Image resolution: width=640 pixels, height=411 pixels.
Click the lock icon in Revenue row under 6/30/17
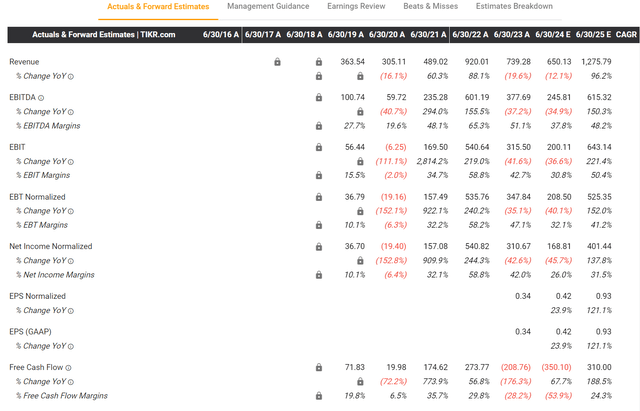277,62
